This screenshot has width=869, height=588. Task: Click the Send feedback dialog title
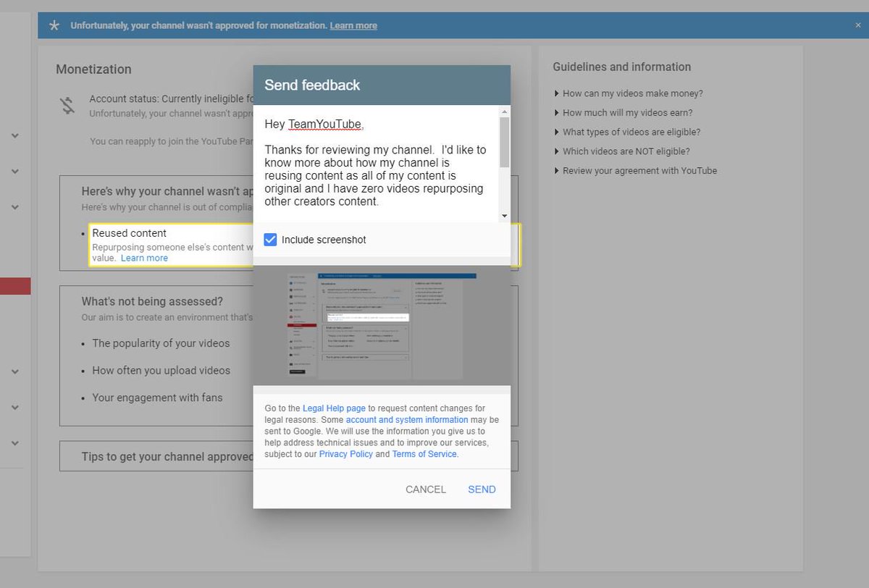(312, 85)
